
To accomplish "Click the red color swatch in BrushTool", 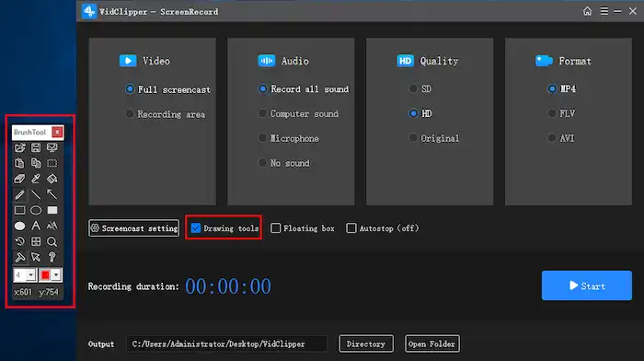I will (45, 274).
